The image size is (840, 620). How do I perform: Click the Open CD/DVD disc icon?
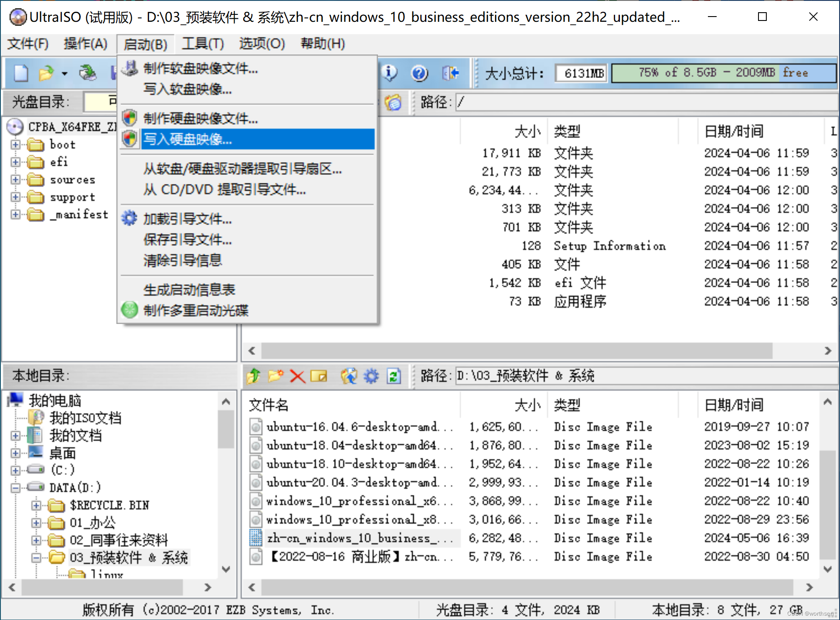pyautogui.click(x=88, y=73)
